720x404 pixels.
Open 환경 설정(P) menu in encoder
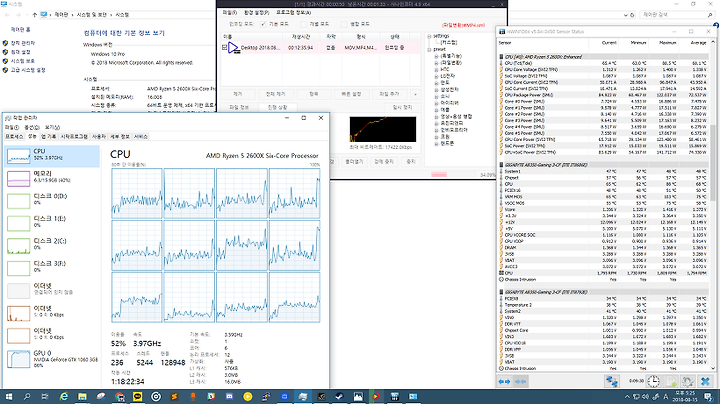tap(257, 13)
